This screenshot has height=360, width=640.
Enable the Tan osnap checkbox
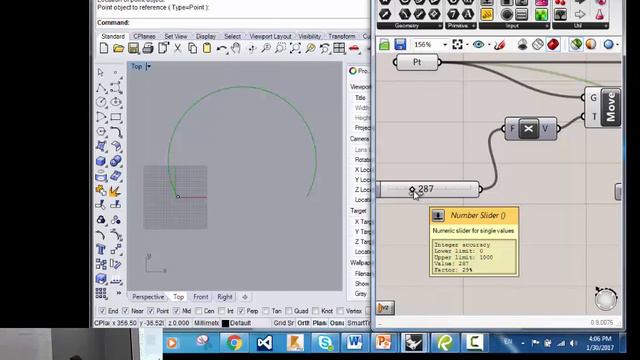(x=266, y=311)
